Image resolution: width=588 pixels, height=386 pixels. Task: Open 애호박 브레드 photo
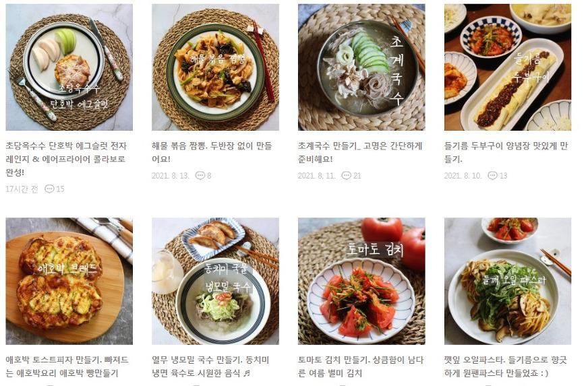[69, 281]
